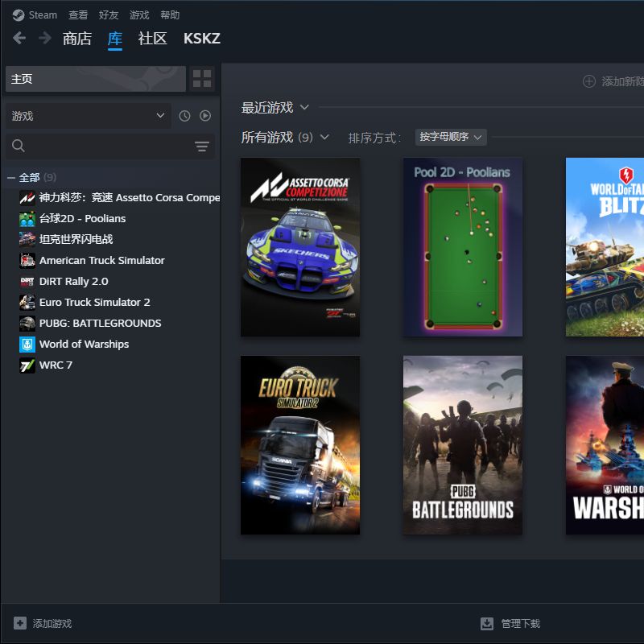
Task: Open Assetto Corsa Competizione cover art
Action: coord(300,247)
